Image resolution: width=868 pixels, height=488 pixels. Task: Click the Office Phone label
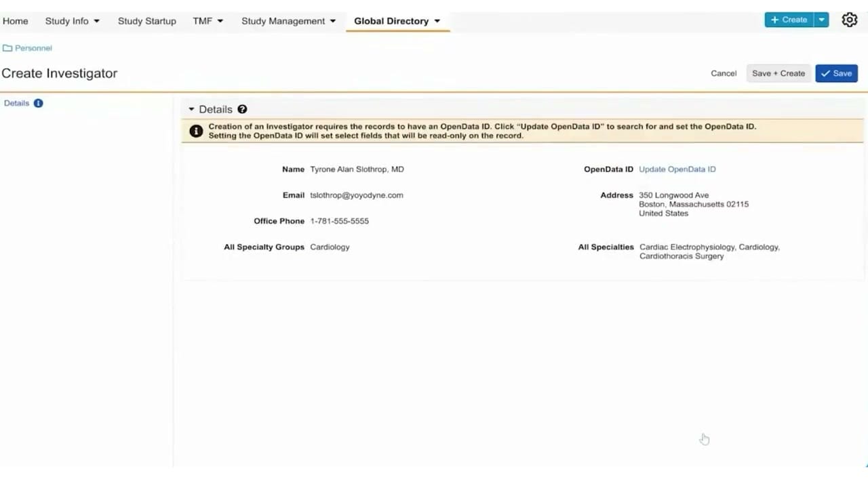point(279,221)
